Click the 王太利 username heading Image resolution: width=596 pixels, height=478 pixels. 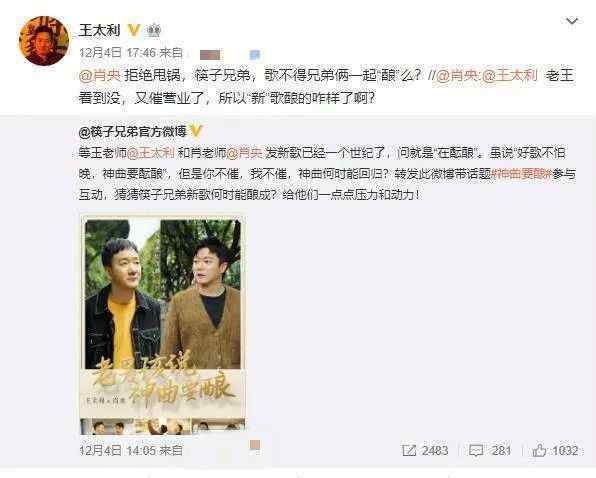[100, 30]
